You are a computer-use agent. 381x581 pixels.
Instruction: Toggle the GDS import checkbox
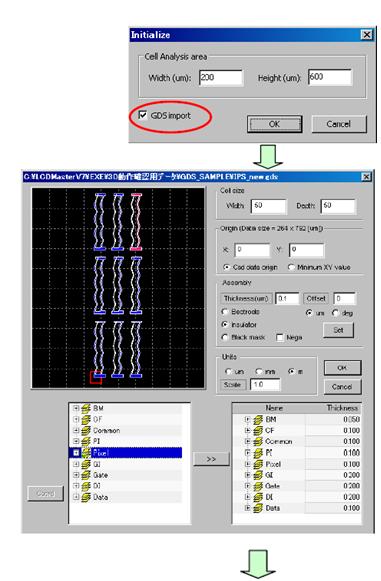143,115
